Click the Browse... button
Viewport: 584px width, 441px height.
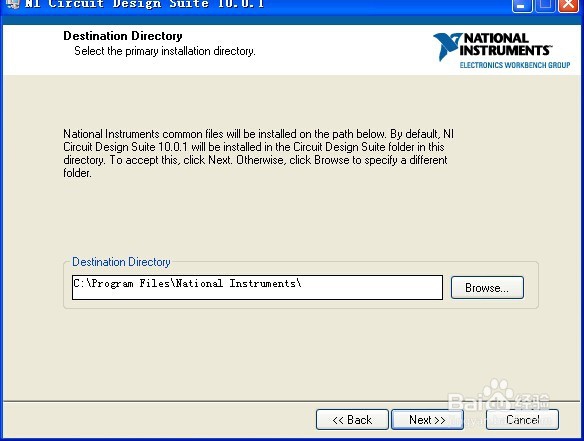[487, 288]
